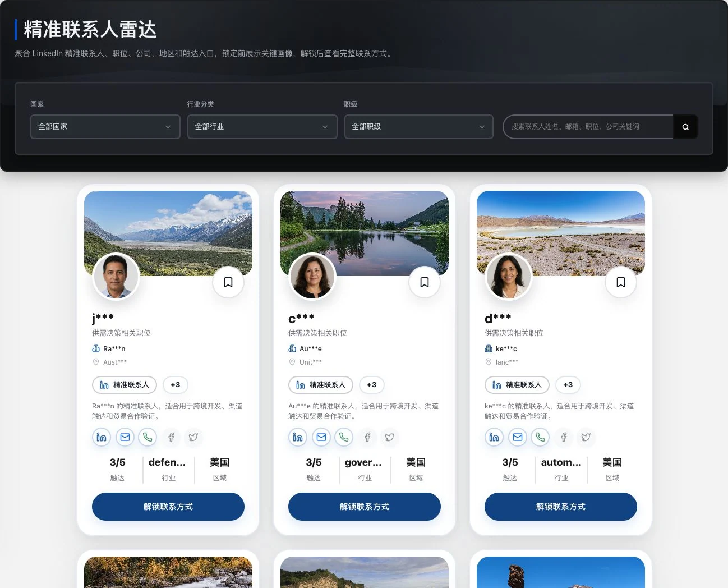This screenshot has height=588, width=728.
Task: Bookmark the j*** contact card
Action: click(228, 282)
